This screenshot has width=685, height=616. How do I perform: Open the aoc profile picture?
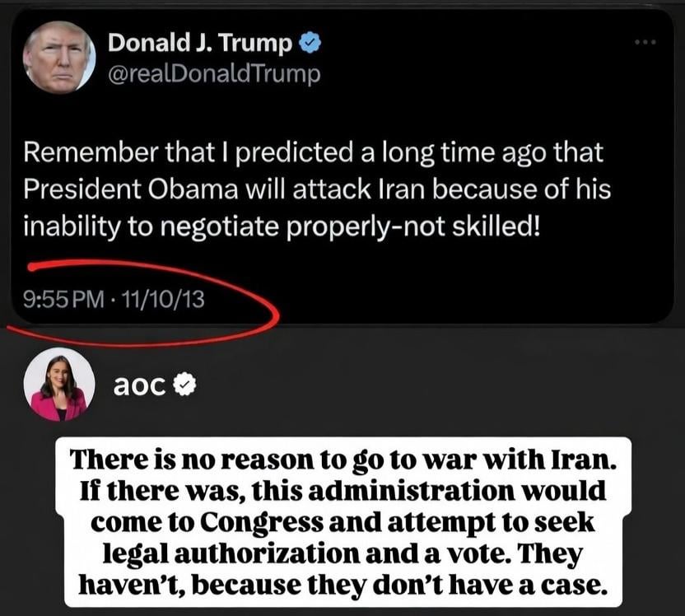(59, 385)
